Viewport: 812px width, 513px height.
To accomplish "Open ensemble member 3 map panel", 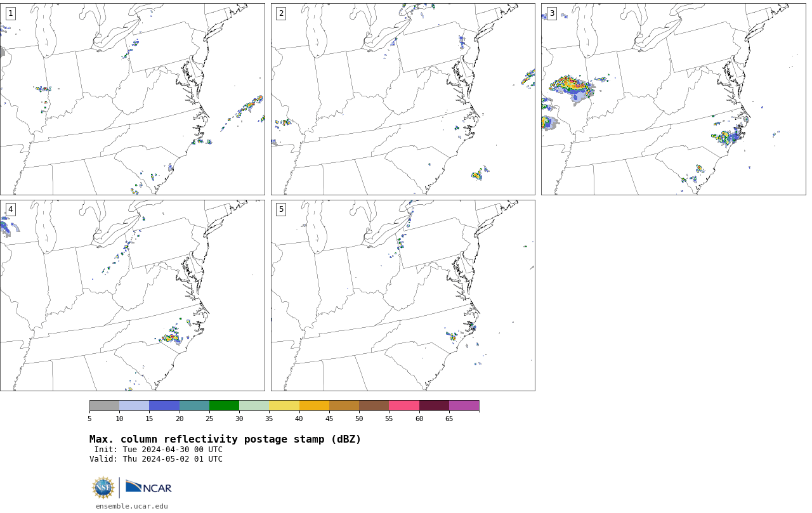I will click(x=674, y=99).
